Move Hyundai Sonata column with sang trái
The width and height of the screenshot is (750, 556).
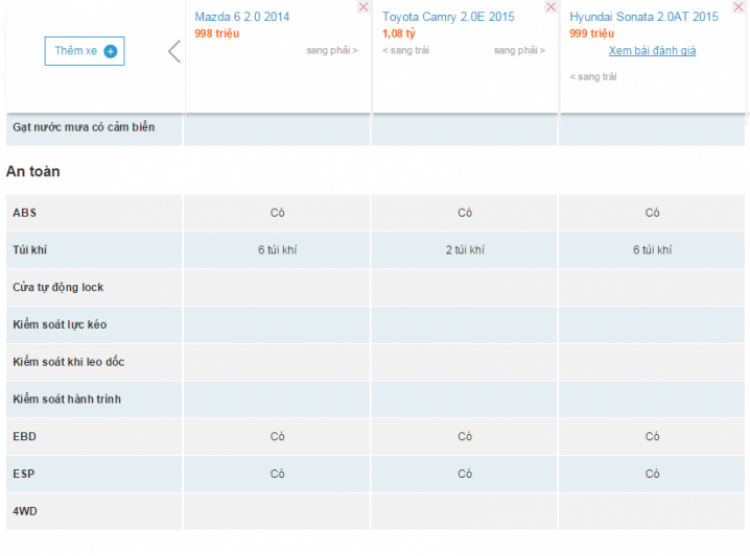pyautogui.click(x=593, y=77)
